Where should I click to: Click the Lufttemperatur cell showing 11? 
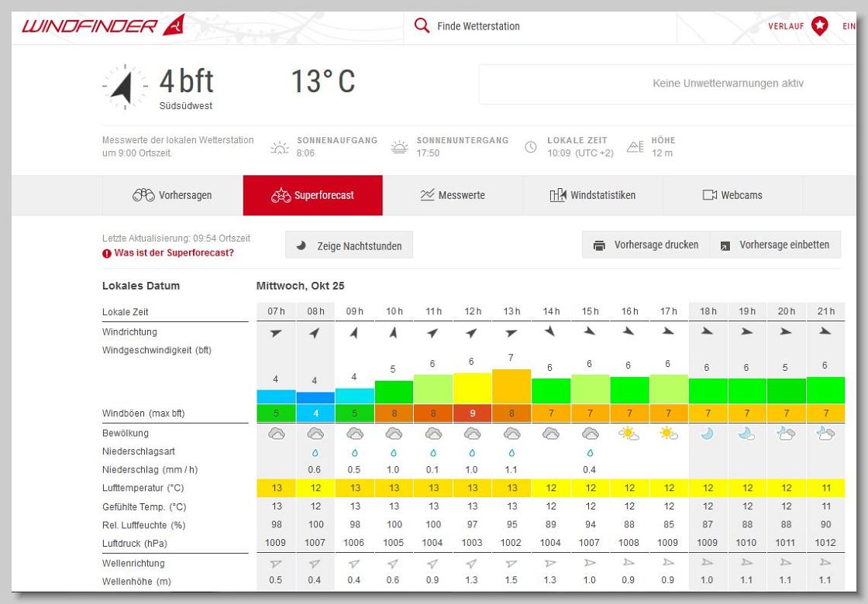825,488
